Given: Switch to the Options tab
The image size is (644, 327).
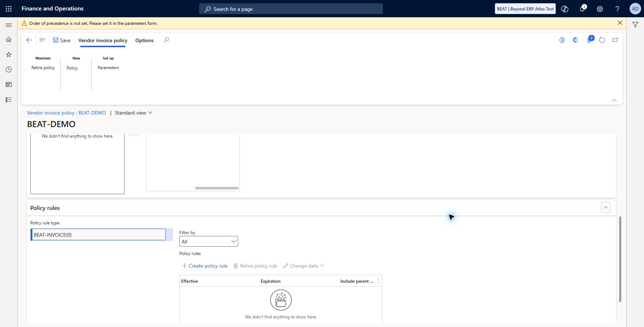Looking at the screenshot, I should 144,40.
